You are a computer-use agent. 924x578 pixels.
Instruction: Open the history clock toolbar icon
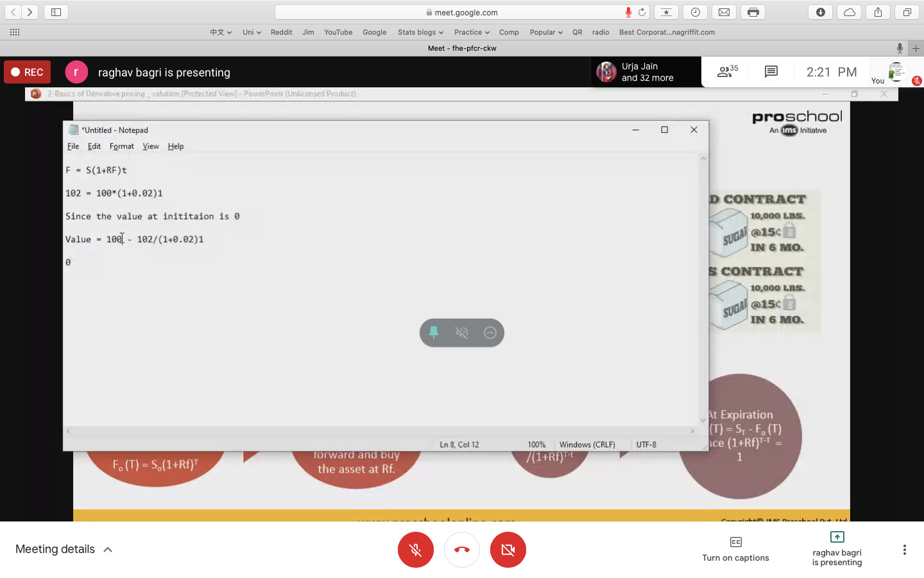click(696, 12)
